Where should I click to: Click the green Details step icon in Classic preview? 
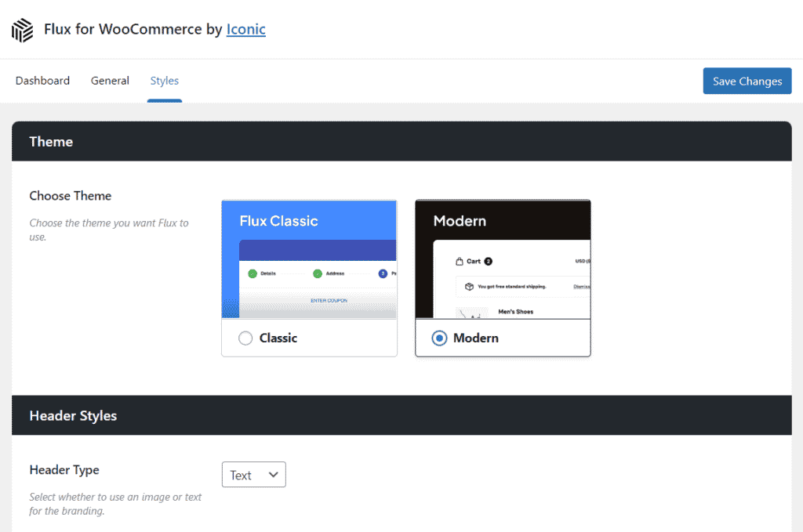(253, 273)
